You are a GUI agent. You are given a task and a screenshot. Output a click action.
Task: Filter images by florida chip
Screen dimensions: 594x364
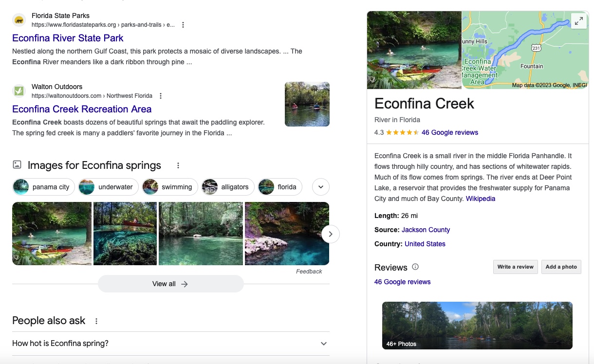pyautogui.click(x=280, y=187)
